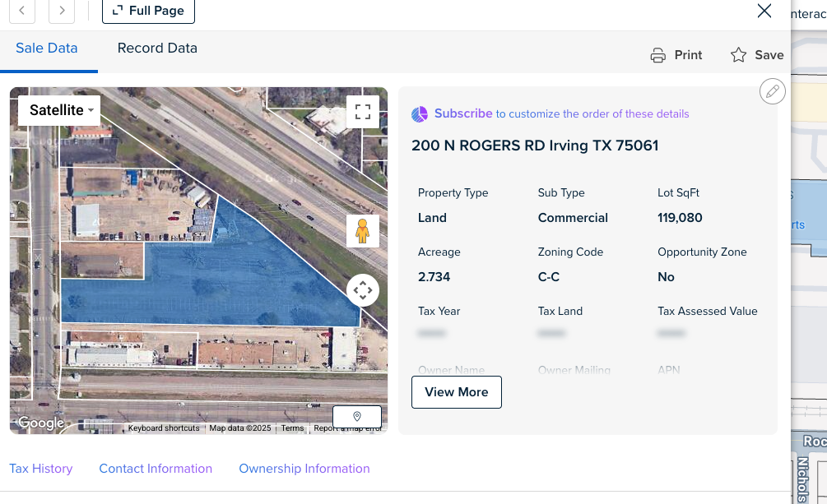Click the Print icon
Image resolution: width=827 pixels, height=504 pixels.
click(x=657, y=55)
